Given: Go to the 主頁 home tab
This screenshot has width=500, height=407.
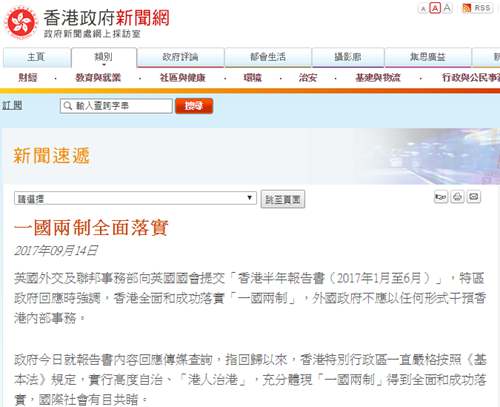Looking at the screenshot, I should [x=36, y=57].
